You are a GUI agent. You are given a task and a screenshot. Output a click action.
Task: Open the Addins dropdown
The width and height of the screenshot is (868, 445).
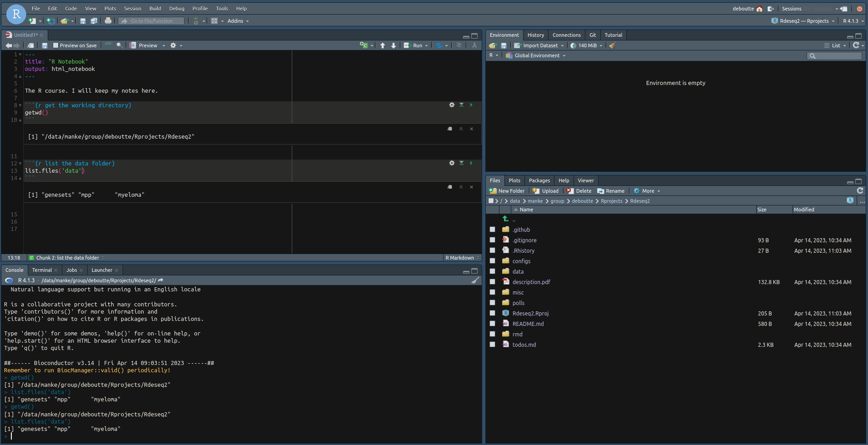[x=238, y=21]
